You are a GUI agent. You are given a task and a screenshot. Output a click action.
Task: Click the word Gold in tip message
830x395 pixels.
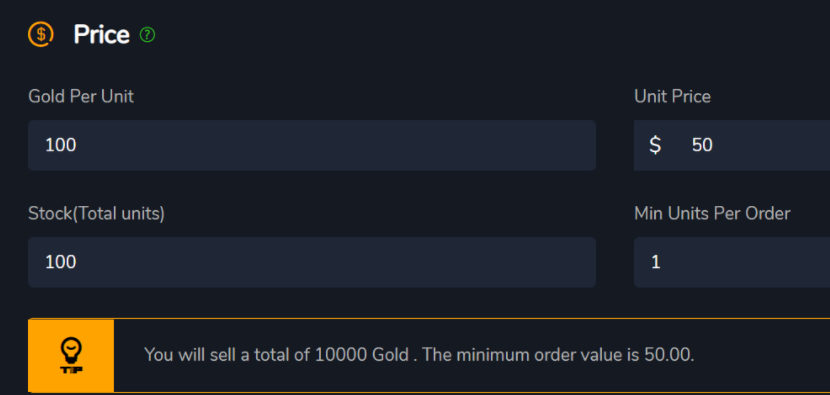click(x=388, y=355)
